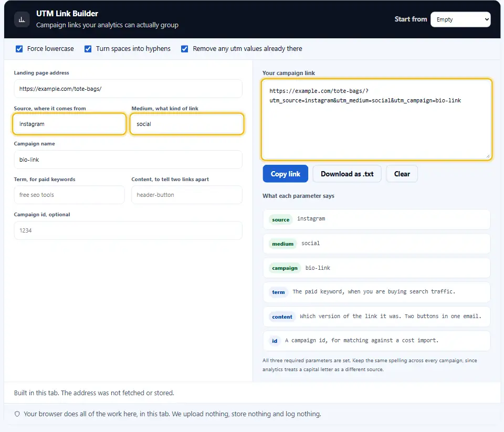Viewport: 504px width, 432px height.
Task: Clear the form with the Clear button
Action: coord(402,174)
